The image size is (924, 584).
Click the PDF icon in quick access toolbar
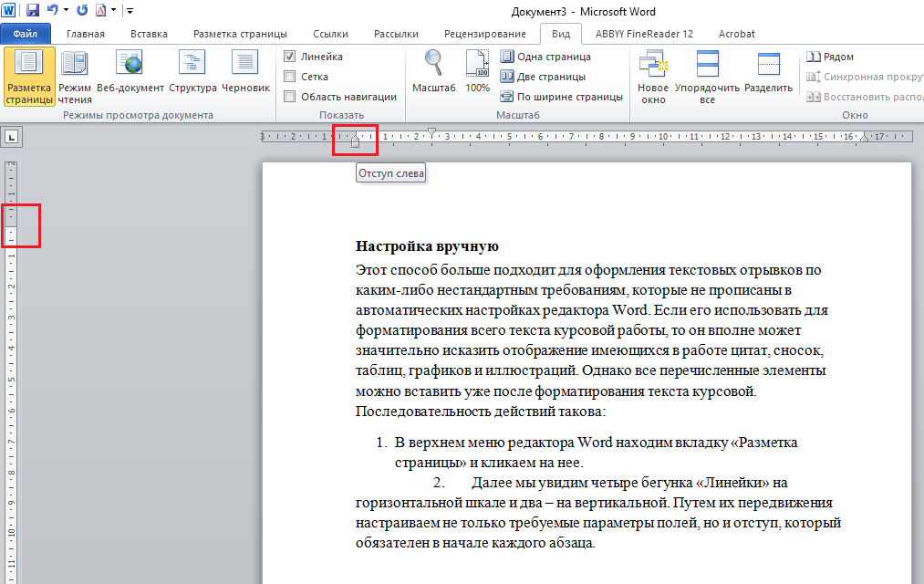pyautogui.click(x=100, y=10)
